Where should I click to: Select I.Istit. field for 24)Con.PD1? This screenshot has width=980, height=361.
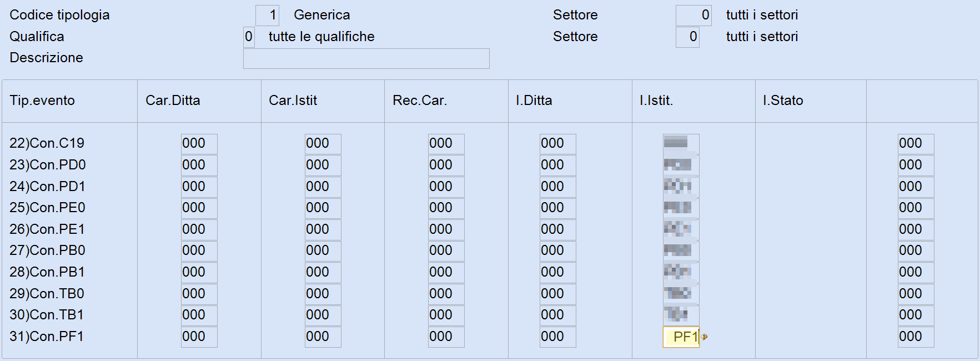(681, 187)
